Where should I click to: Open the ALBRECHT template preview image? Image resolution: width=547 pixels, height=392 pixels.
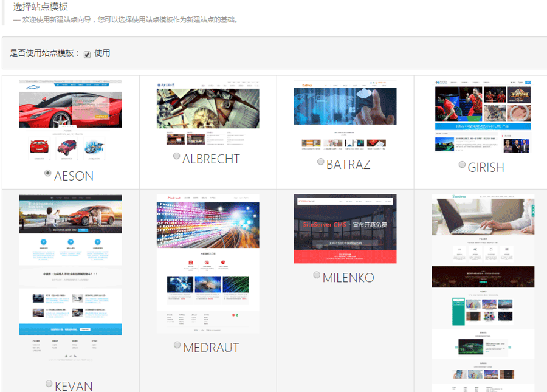[208, 114]
